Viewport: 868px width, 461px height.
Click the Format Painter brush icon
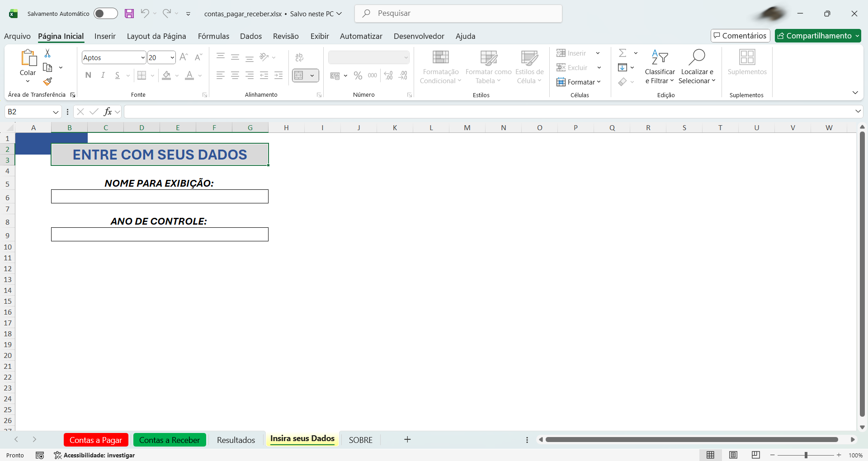47,82
